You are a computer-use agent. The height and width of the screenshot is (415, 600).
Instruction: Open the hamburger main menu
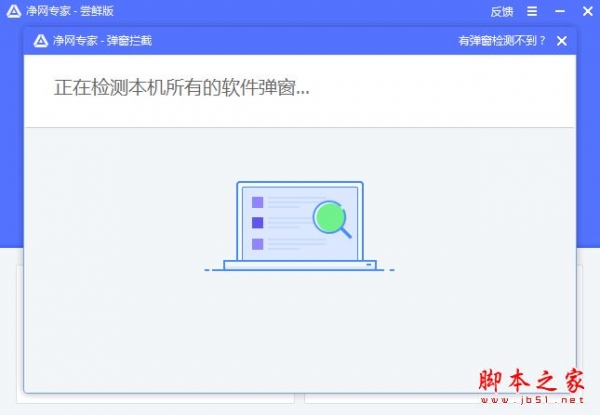(532, 11)
